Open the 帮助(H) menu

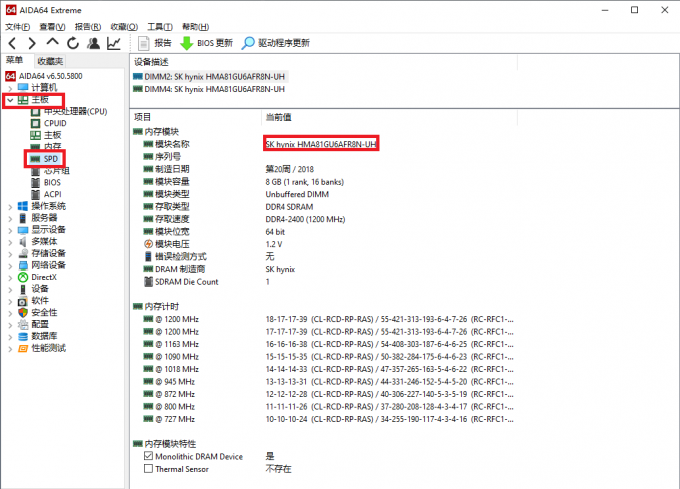196,27
